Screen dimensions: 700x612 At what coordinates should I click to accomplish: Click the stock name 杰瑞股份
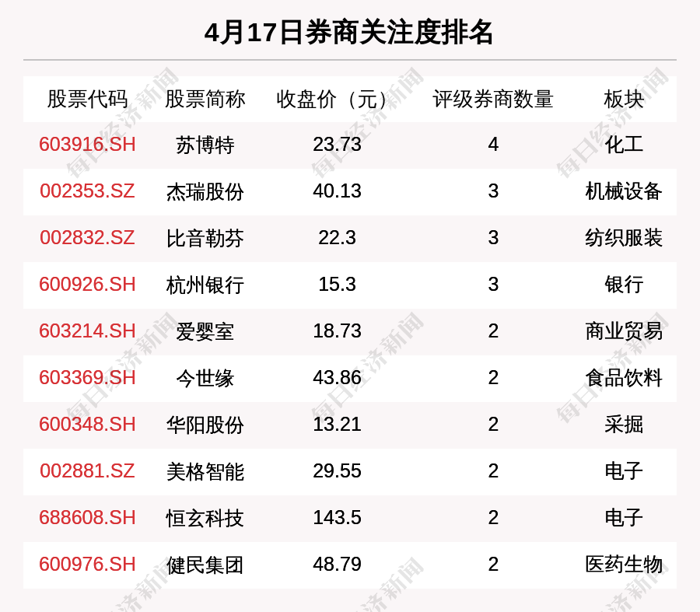[x=205, y=192]
